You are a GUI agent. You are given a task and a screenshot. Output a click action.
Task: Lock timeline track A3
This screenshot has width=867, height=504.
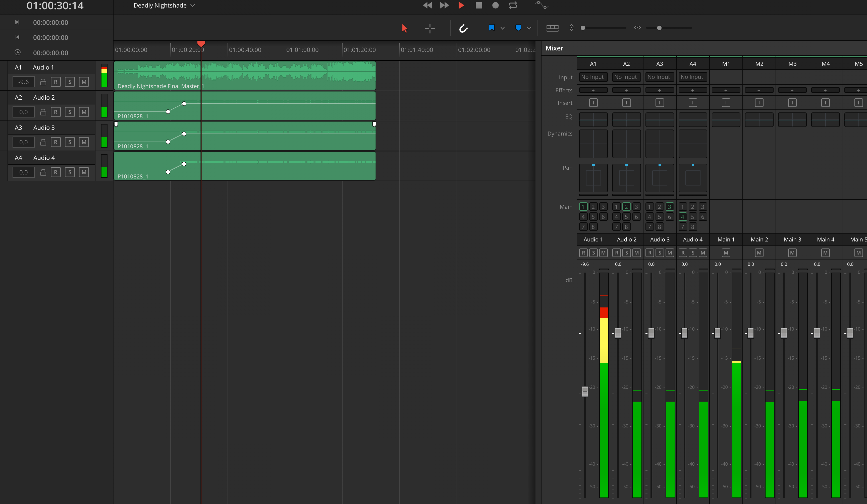pos(43,142)
